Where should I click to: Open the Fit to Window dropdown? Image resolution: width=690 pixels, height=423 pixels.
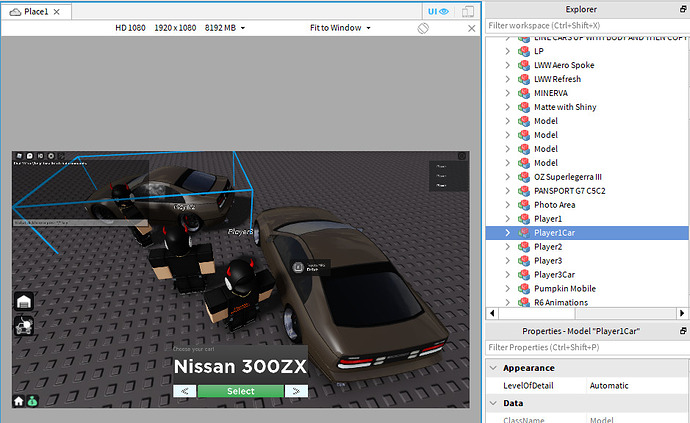340,28
